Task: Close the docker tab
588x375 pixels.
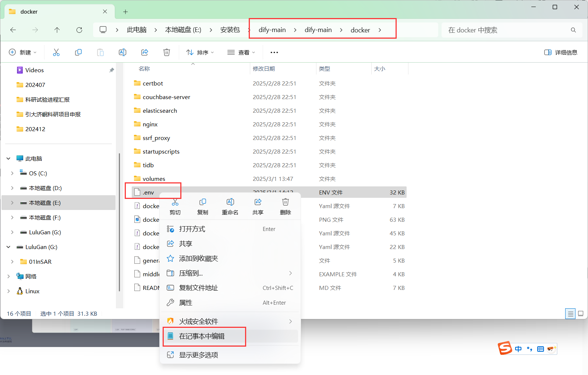Action: pyautogui.click(x=105, y=11)
